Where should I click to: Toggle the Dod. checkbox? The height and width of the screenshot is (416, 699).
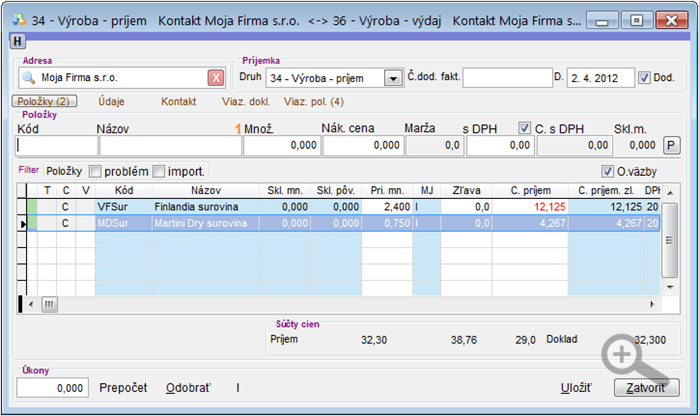point(644,78)
